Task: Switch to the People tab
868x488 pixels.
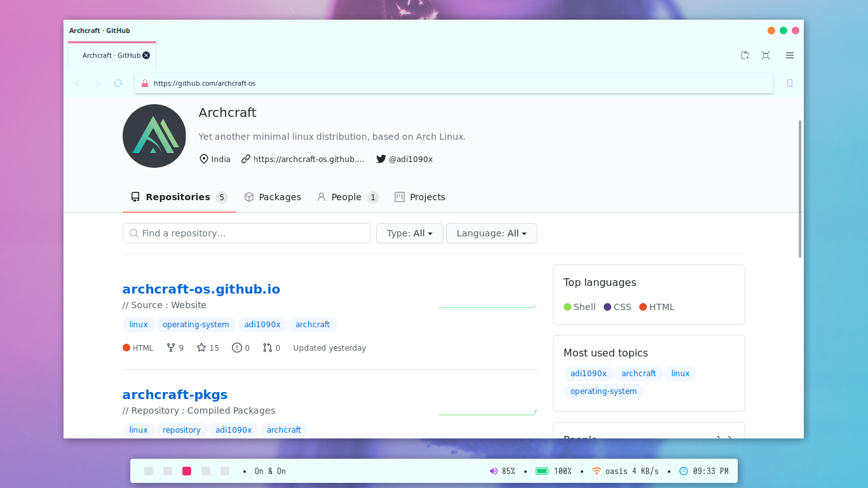Action: tap(348, 197)
